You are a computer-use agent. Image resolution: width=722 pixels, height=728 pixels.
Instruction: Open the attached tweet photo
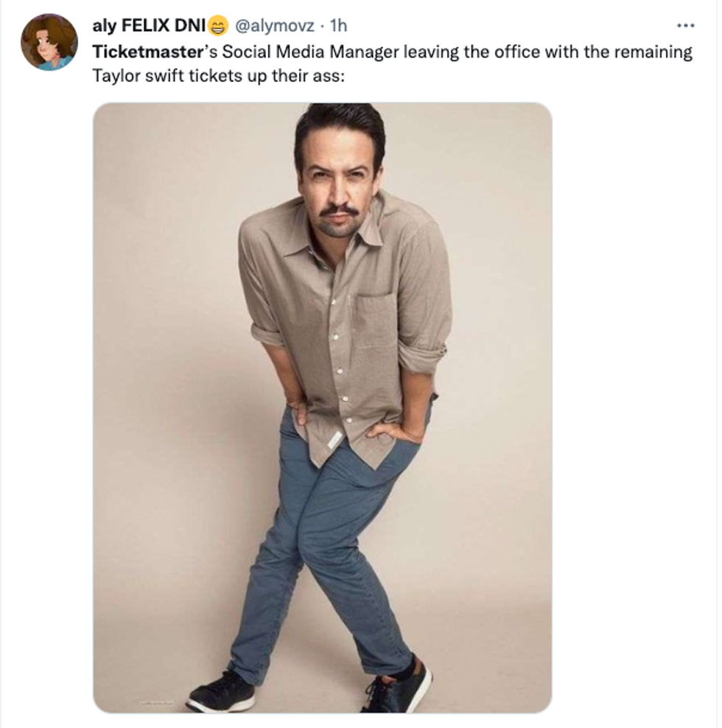pyautogui.click(x=322, y=407)
